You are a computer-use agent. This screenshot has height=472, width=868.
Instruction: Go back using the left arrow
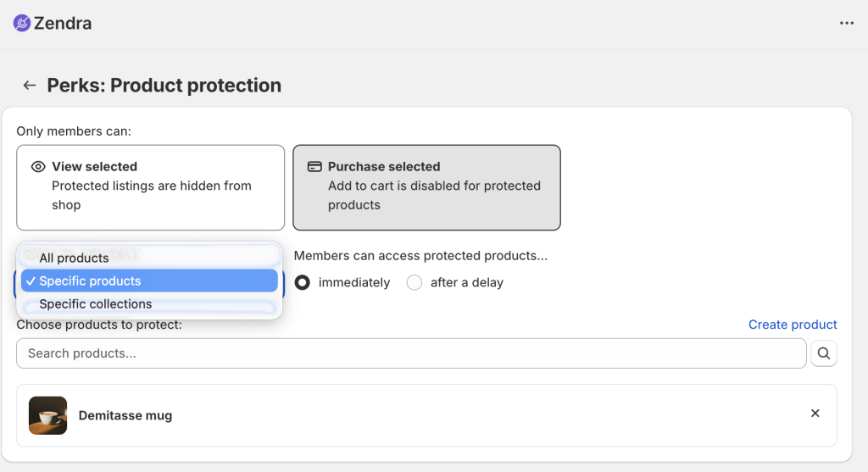(x=30, y=86)
